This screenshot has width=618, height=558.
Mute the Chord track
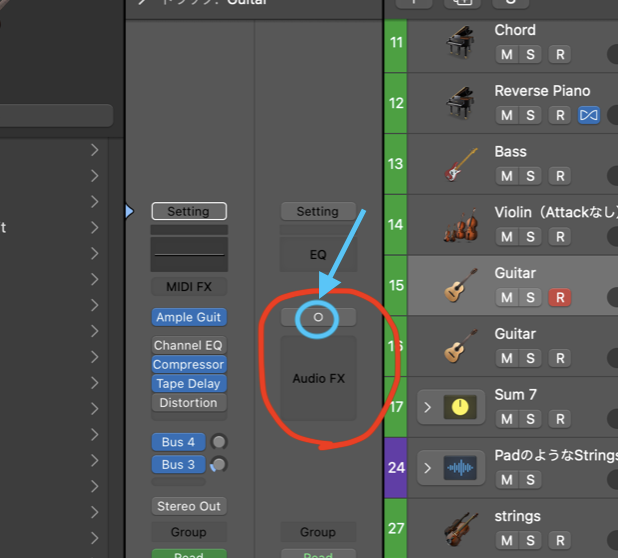coord(507,54)
